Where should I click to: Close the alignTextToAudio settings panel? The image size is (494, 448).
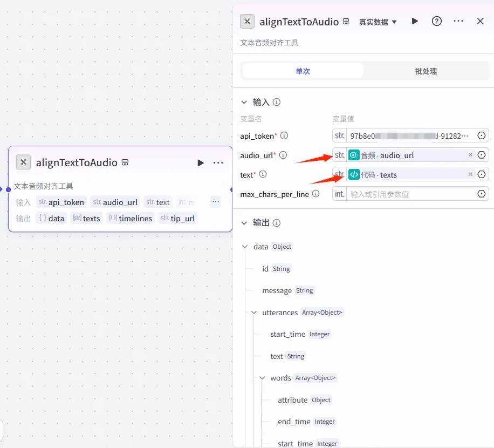(480, 21)
